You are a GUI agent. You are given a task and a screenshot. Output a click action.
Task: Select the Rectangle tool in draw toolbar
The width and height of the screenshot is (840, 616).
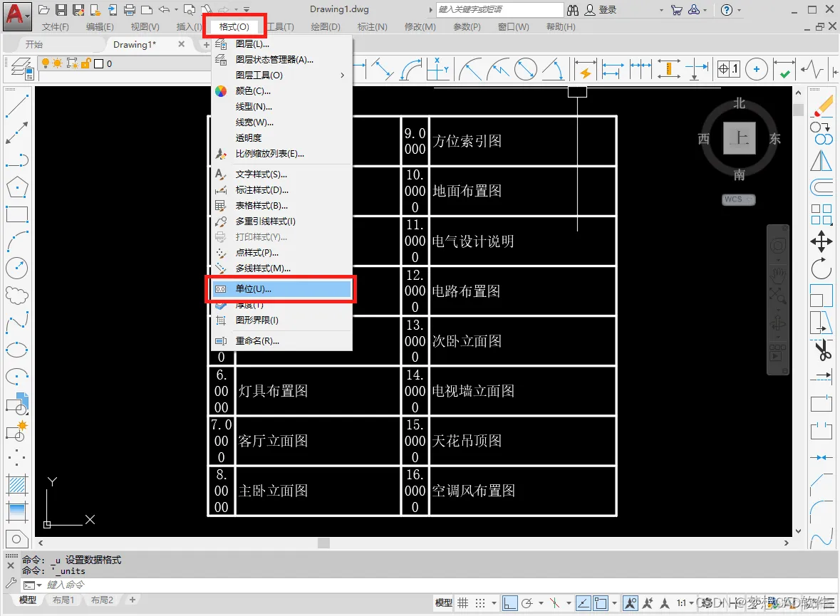(x=16, y=214)
